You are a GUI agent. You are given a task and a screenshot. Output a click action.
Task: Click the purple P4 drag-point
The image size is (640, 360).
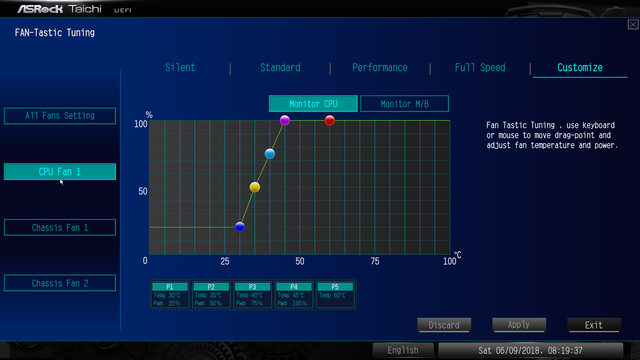pyautogui.click(x=285, y=120)
